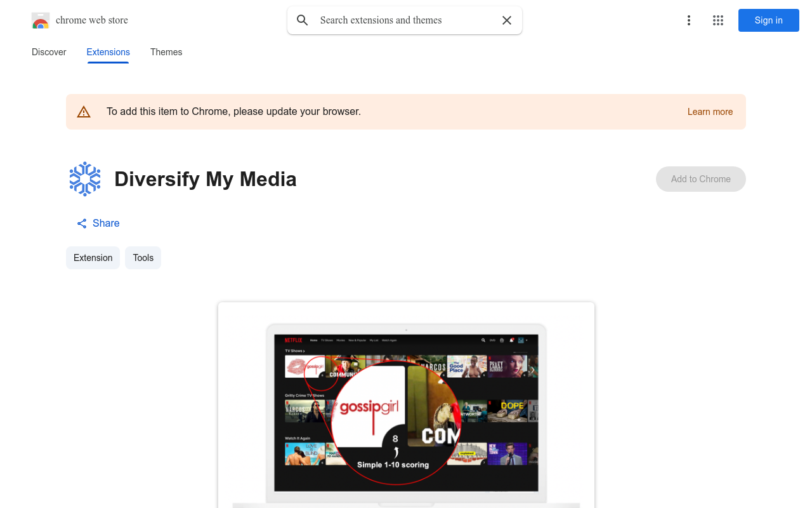
Task: Focus the Search extensions and themes field
Action: click(405, 20)
